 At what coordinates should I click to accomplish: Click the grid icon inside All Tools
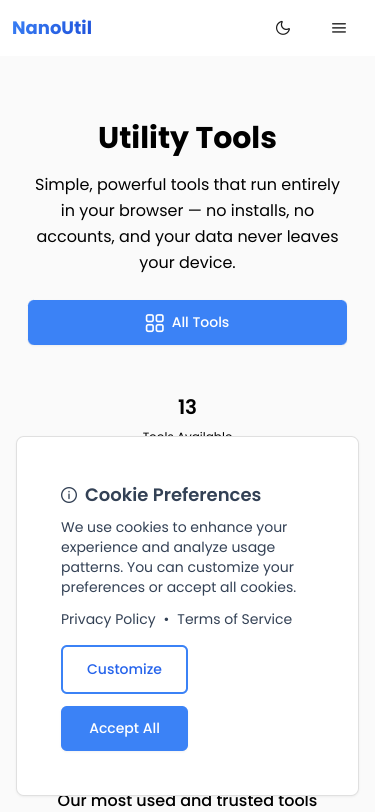[155, 323]
